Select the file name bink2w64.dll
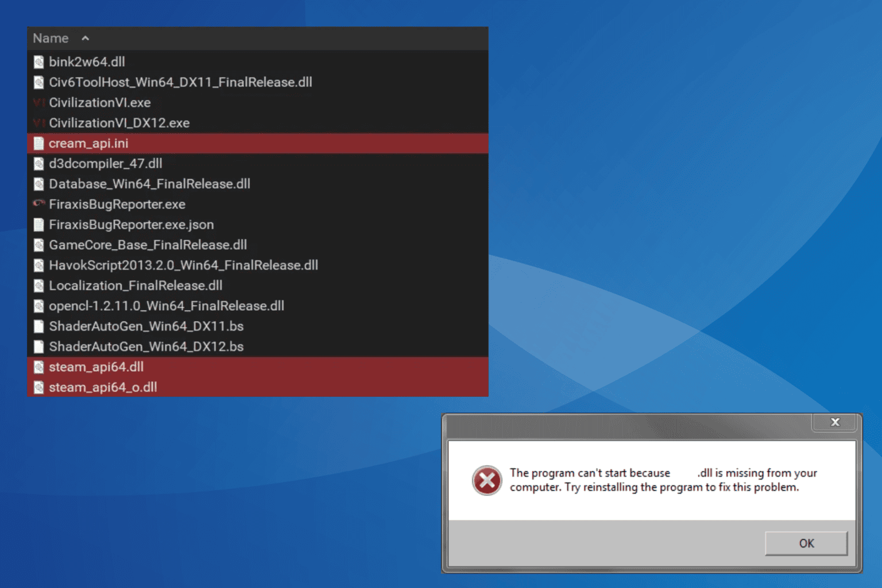 pos(87,62)
